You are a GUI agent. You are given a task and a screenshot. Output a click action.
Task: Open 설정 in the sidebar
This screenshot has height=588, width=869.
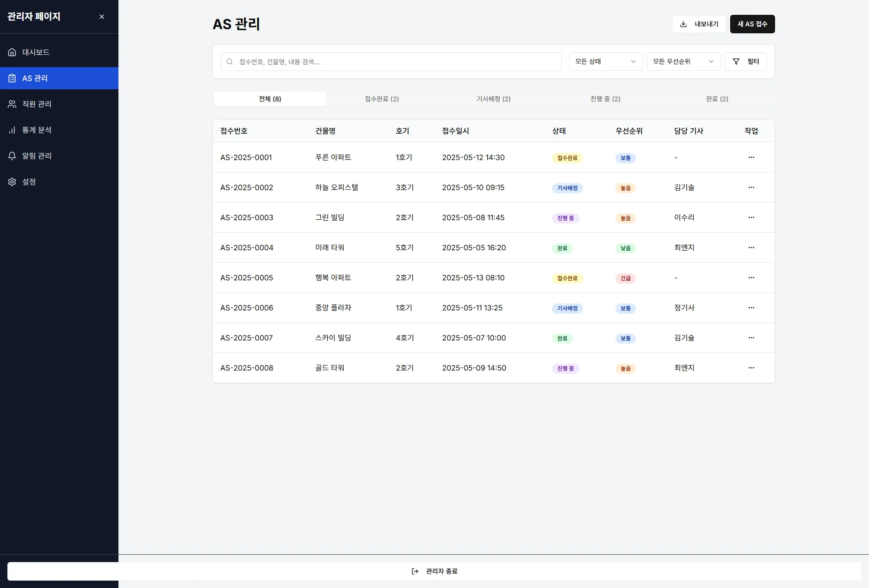pyautogui.click(x=59, y=182)
